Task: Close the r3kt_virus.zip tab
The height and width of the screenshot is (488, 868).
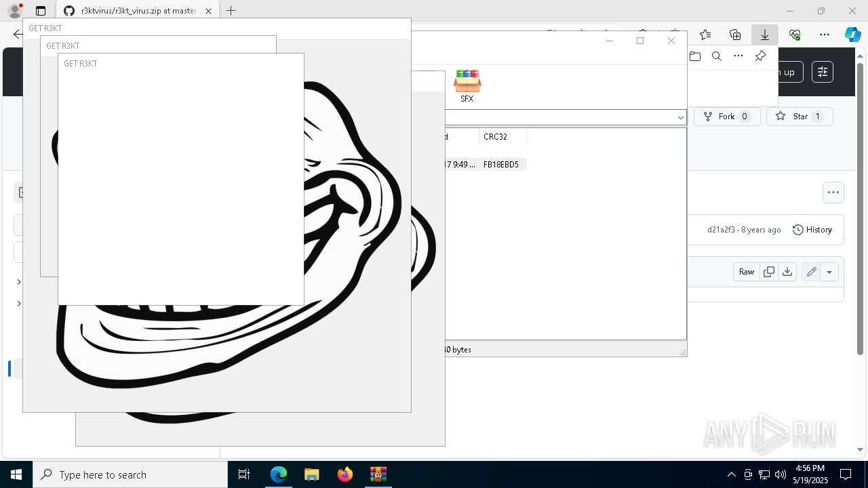Action: [208, 11]
